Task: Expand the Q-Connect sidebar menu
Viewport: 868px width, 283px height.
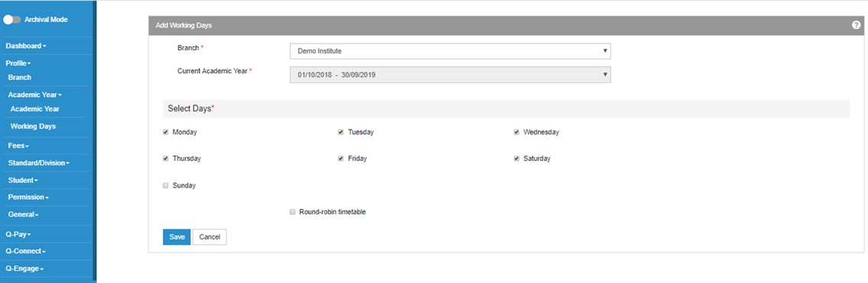Action: [x=25, y=251]
